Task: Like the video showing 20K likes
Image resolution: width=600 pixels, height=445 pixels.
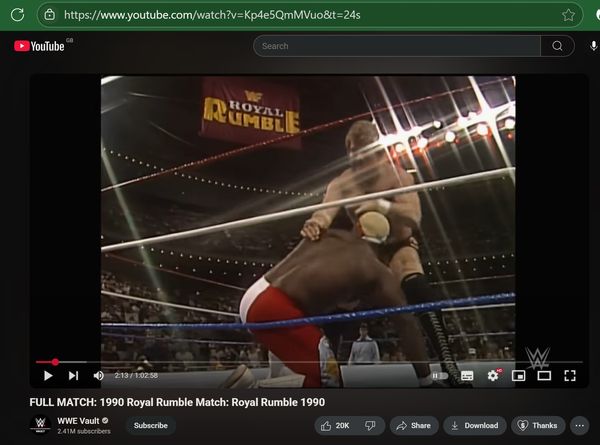Action: [335, 425]
